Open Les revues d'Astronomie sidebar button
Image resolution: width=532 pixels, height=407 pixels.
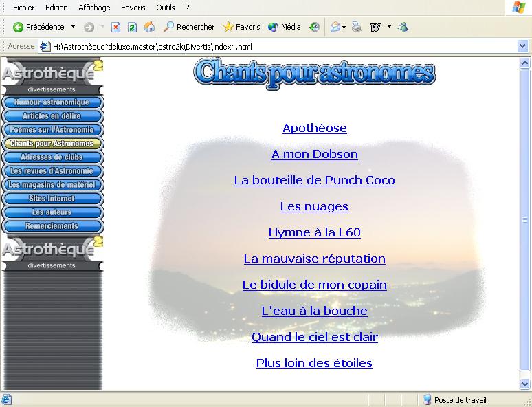52,171
